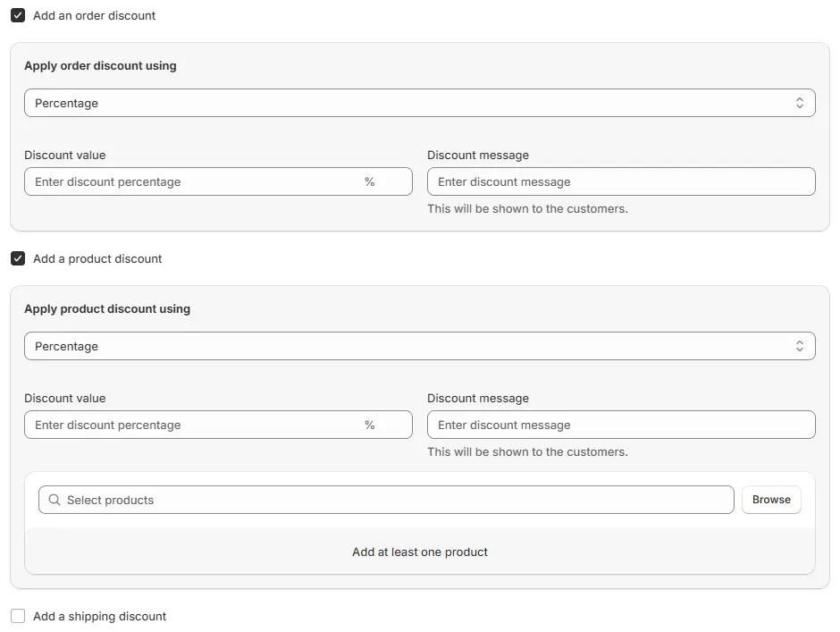Click the Add at least one product area
The height and width of the screenshot is (632, 840).
(420, 552)
